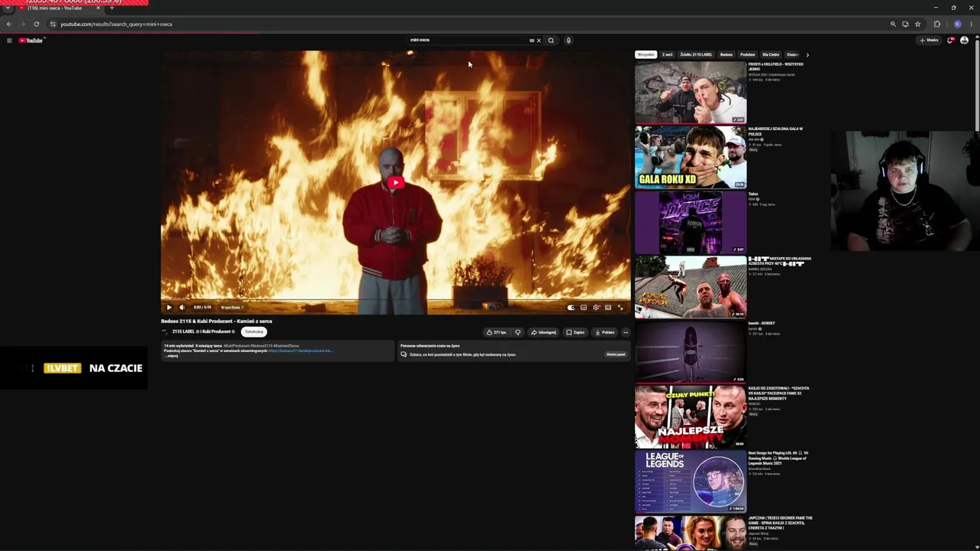Select the 'Z serii' filter chip

668,55
